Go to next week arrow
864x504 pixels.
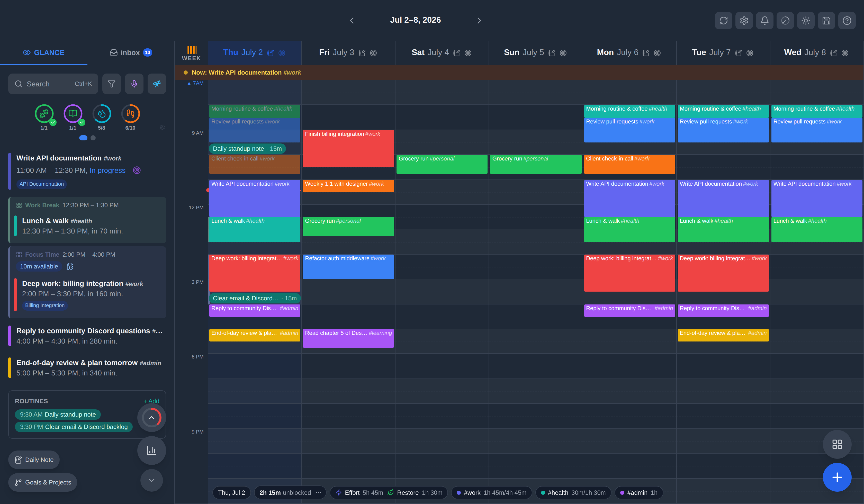[x=479, y=21]
